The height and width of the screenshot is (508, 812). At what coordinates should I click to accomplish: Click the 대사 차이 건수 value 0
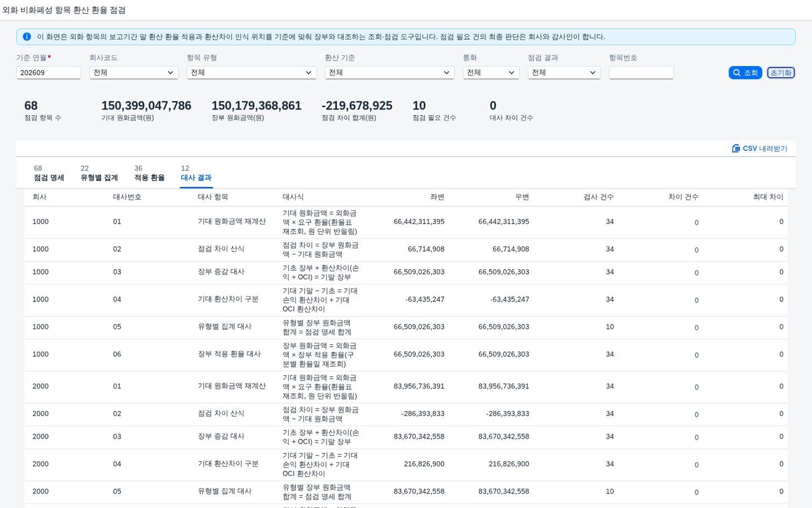tap(493, 106)
